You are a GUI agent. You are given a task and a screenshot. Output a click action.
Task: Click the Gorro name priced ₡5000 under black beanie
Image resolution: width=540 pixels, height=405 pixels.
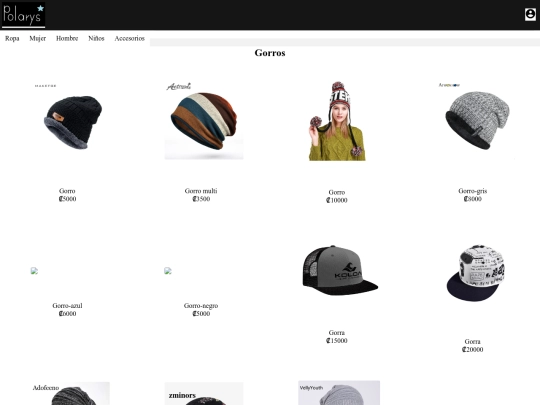(x=67, y=191)
